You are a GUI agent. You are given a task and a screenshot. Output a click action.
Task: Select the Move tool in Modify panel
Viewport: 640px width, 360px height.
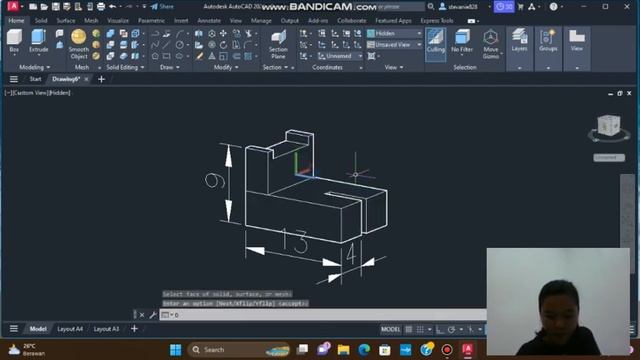pos(223,33)
